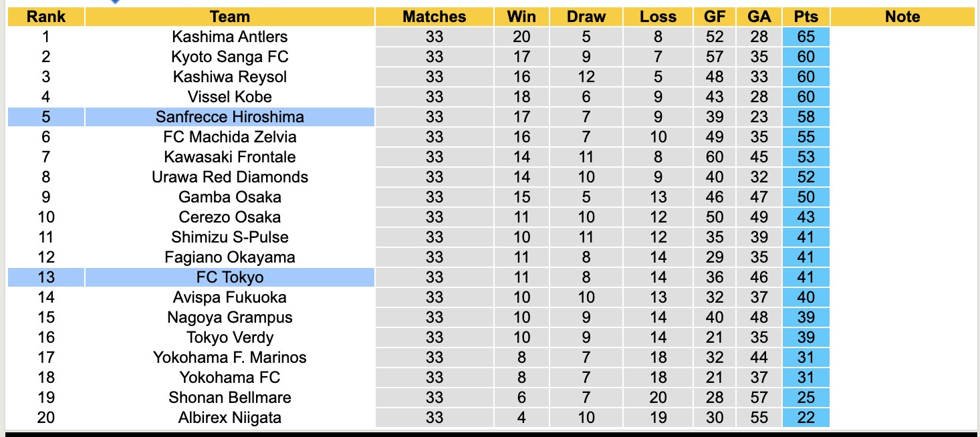Open the Kyoto Sanga FC team link

229,57
